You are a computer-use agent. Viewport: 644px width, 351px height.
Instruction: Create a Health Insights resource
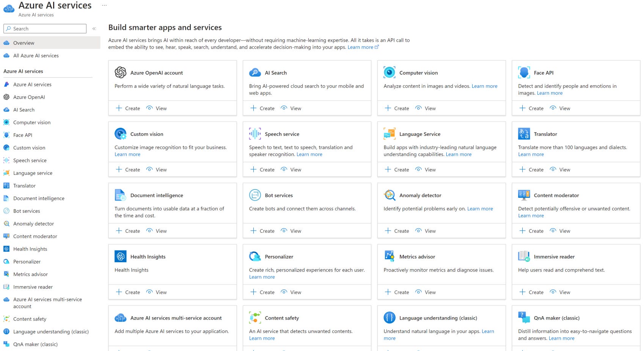pos(128,292)
